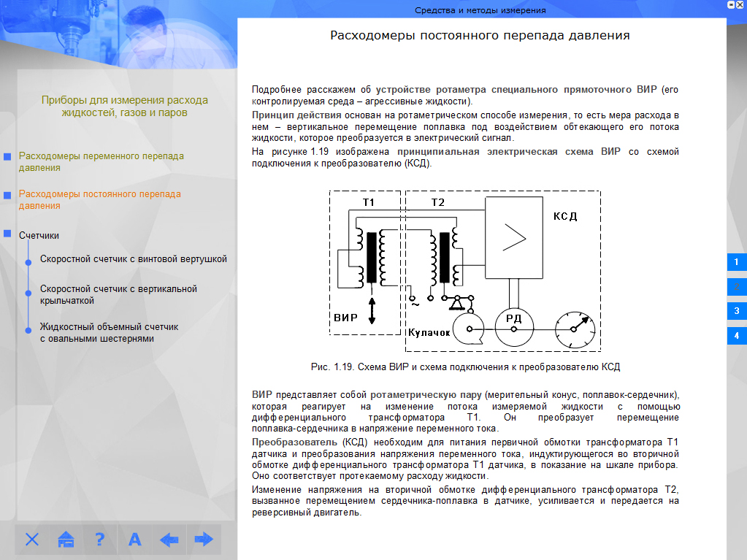
Task: Click the X exit icon in bottom toolbar
Action: click(32, 540)
